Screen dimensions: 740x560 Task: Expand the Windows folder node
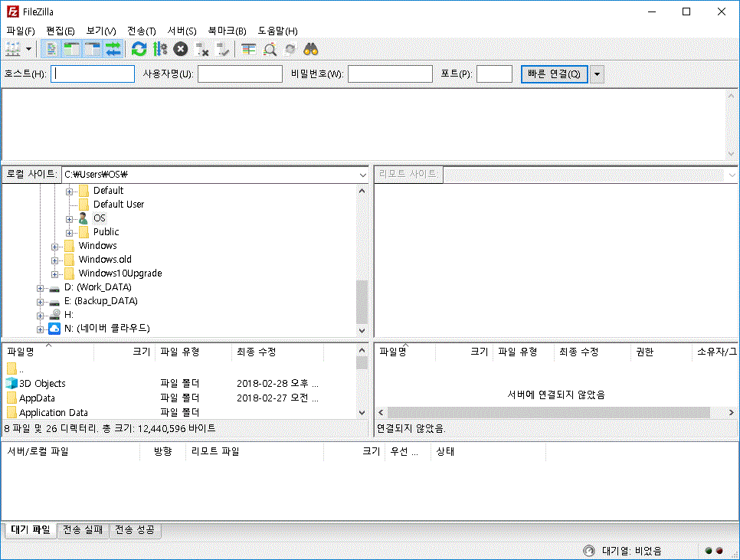(54, 247)
